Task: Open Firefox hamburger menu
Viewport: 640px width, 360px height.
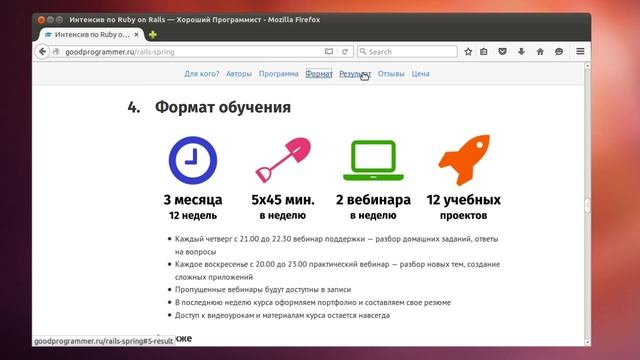Action: pyautogui.click(x=580, y=51)
